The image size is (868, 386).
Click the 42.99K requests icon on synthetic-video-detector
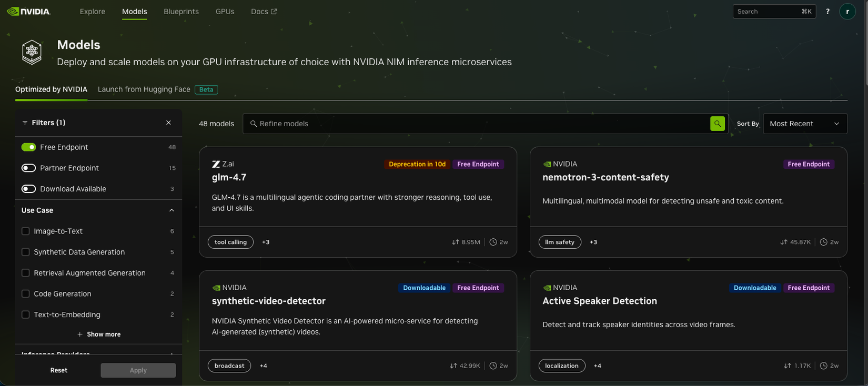point(453,365)
